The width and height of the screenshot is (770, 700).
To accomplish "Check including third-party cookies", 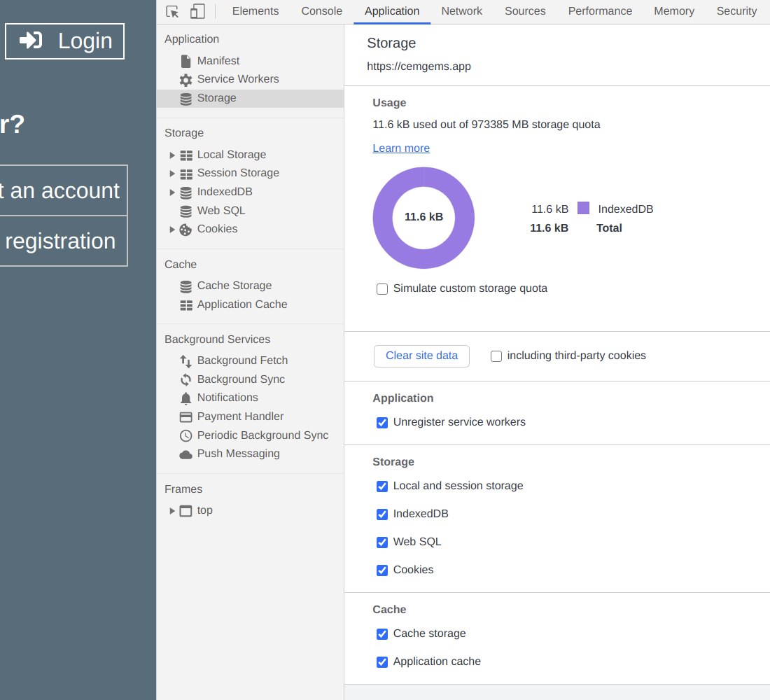I will pyautogui.click(x=496, y=356).
